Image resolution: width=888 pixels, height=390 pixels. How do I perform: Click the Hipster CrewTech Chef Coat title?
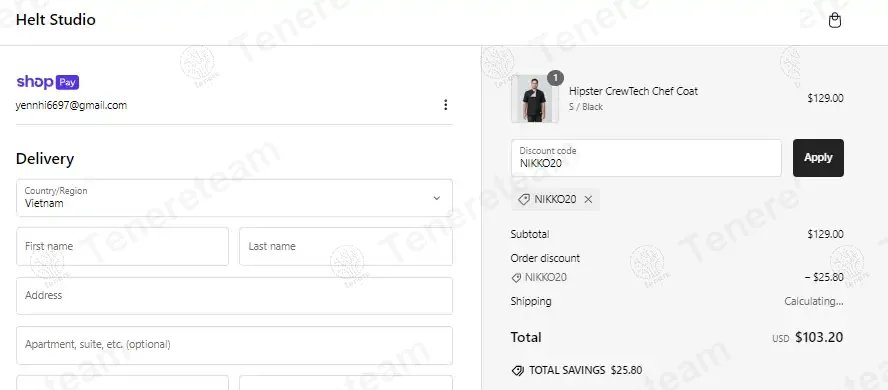[x=633, y=91]
